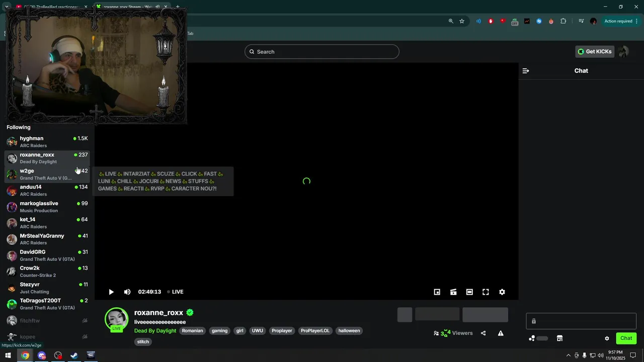Screen dimensions: 644x362
Task: Open the extension showing OFF badge
Action: tap(515, 22)
